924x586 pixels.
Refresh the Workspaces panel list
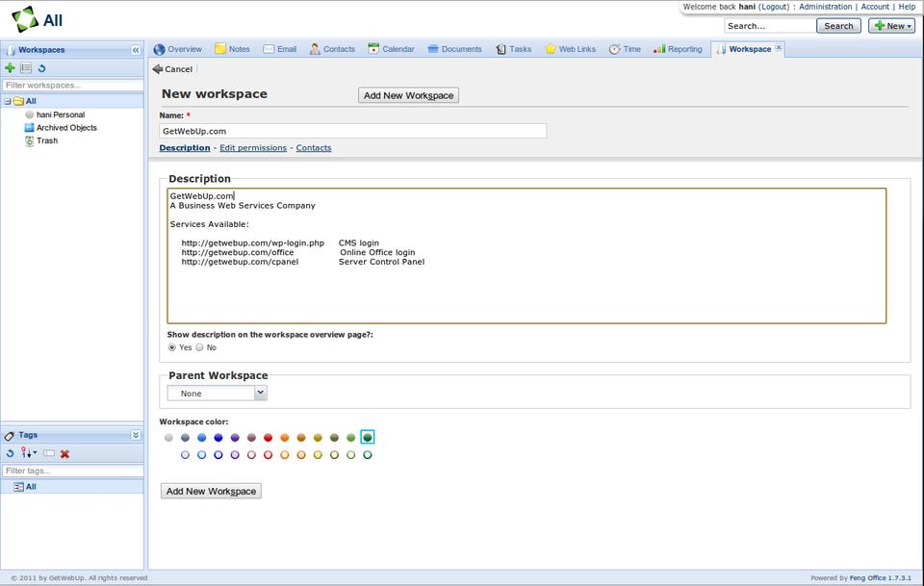point(41,68)
